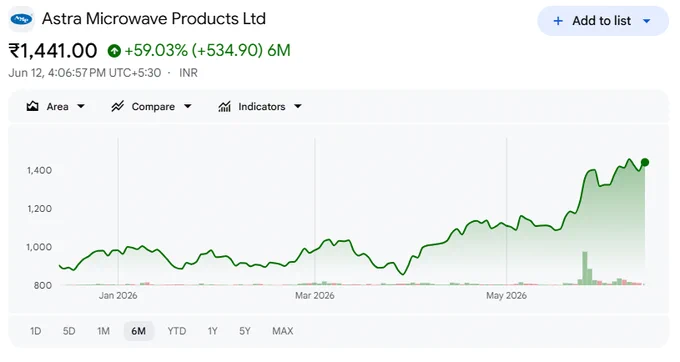680x362 pixels.
Task: Click the 1,000 y-axis label
Action: [39, 247]
